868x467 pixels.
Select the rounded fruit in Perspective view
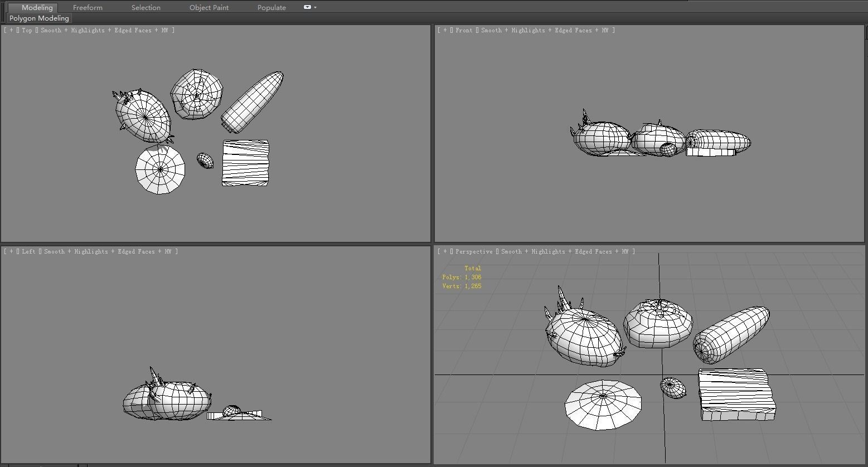point(658,324)
